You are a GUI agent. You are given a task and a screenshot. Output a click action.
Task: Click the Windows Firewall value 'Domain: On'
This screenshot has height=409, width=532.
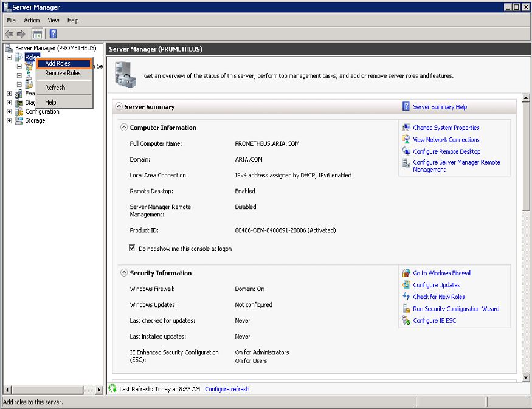click(249, 289)
